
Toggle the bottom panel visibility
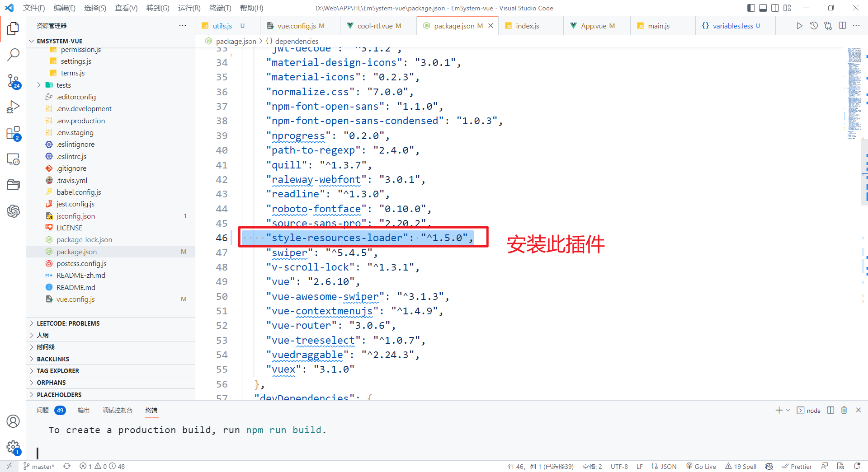(x=763, y=8)
